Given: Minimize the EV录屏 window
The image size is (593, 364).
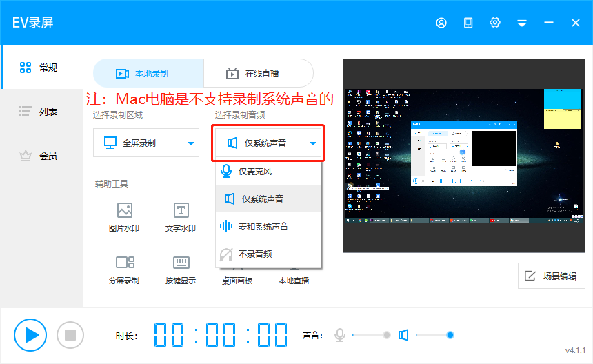Looking at the screenshot, I should pos(549,23).
